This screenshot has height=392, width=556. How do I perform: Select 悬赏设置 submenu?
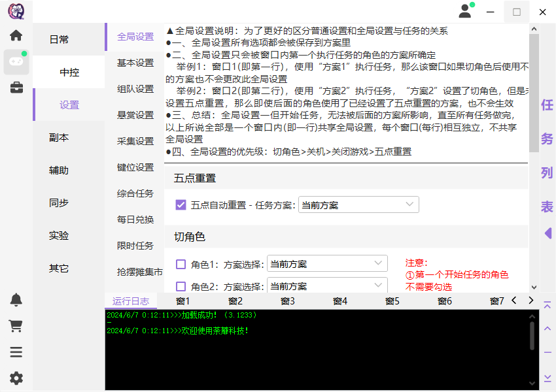click(x=135, y=115)
